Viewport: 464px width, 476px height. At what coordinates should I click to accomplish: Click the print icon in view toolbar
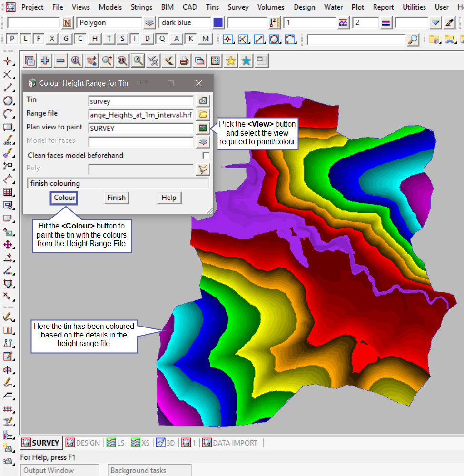pyautogui.click(x=184, y=60)
